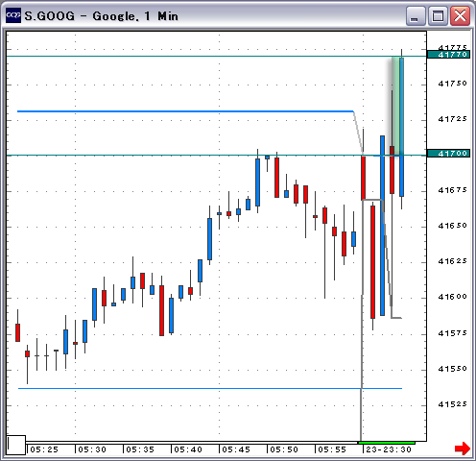Click the green shaded box on latest candle

397,107
